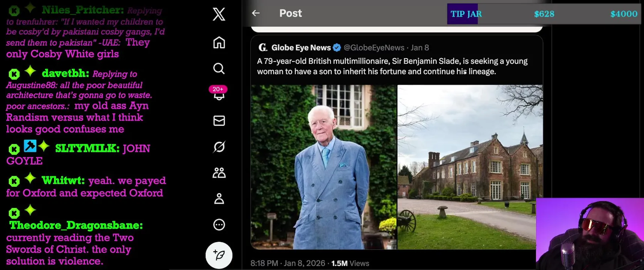
Task: Click the K badge above Theodore_Dragonsbane
Action: coord(14,213)
